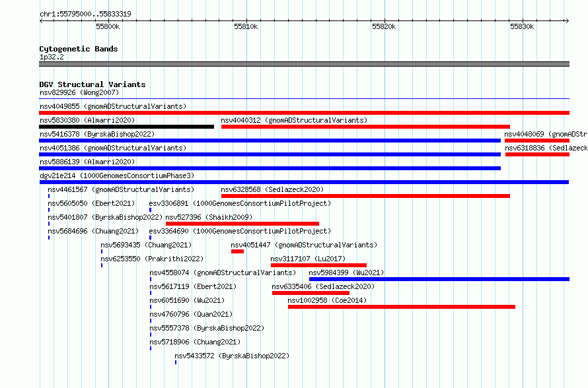Click the blue dgv21e214 variant bar
Image resolution: width=588 pixels, height=388 pixels.
pyautogui.click(x=304, y=182)
